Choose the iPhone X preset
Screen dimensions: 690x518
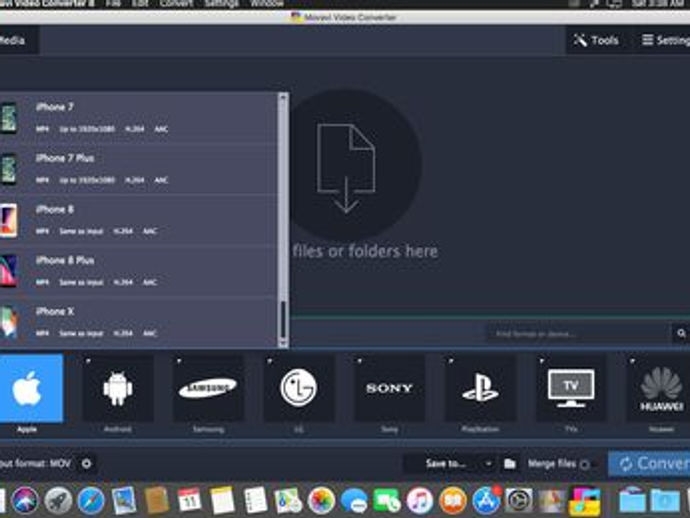pyautogui.click(x=138, y=322)
